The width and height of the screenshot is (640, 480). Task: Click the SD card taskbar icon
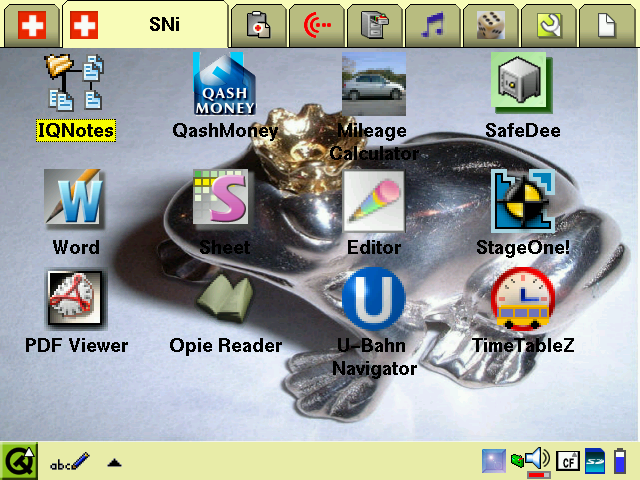tap(595, 461)
